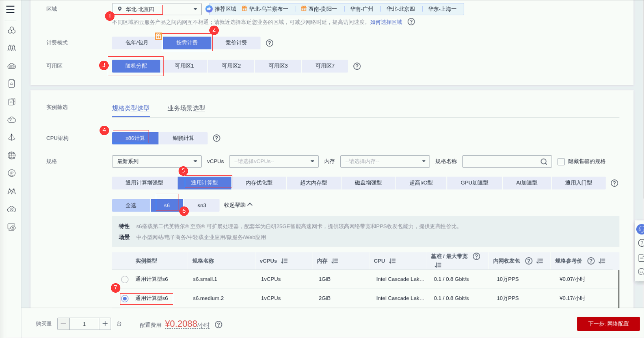Open help icon next to 如何选择区域
This screenshot has width=644, height=338.
[x=411, y=22]
